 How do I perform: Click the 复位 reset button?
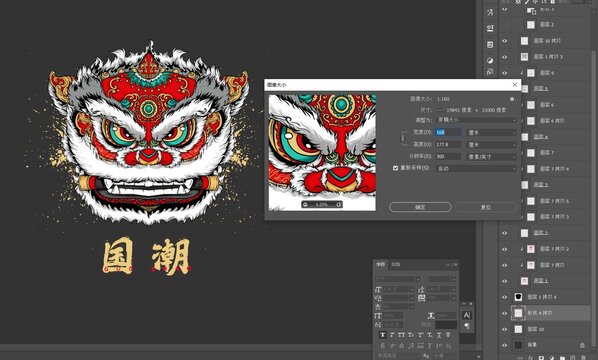tap(486, 207)
